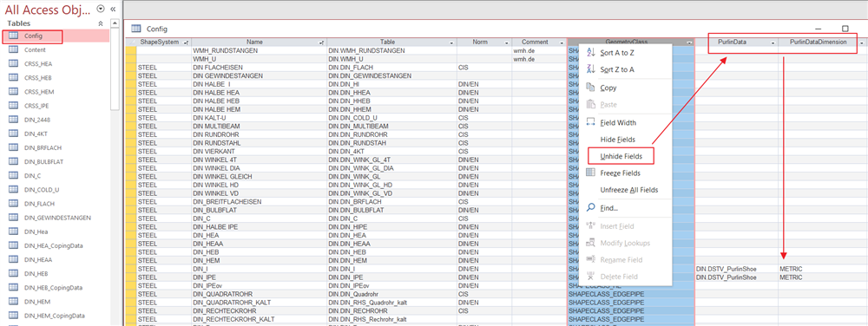The image size is (868, 326).
Task: Open the CRSS_HEB table
Action: pos(38,77)
